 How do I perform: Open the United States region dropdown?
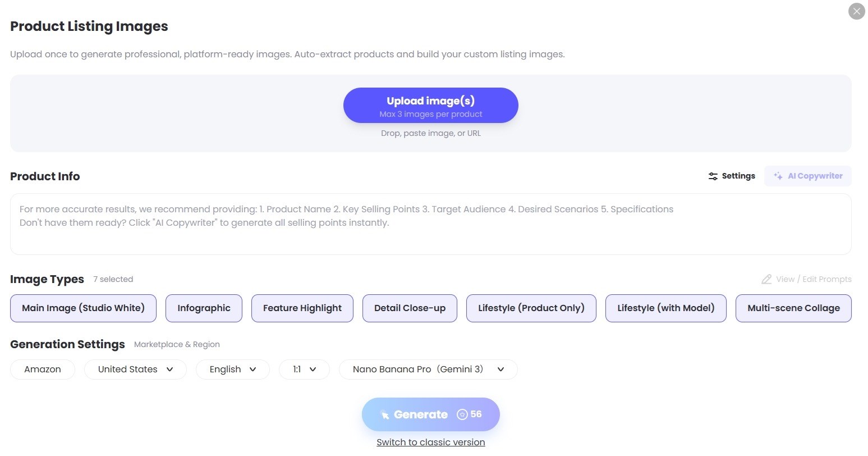pos(135,370)
